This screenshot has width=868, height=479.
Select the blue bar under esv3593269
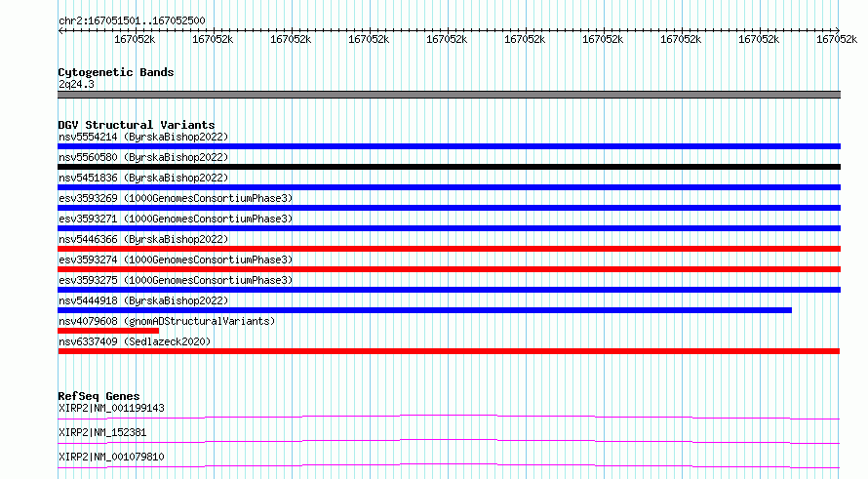click(x=449, y=208)
